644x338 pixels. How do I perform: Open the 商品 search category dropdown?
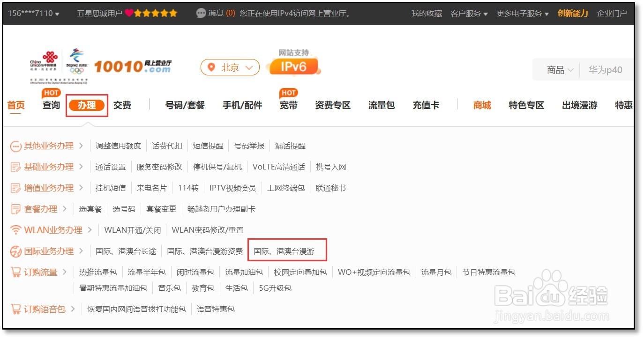tap(559, 68)
